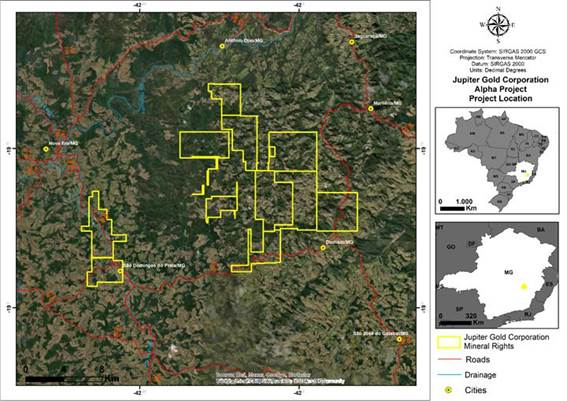
Task: Click the Brazil country inset map
Action: [x=497, y=161]
